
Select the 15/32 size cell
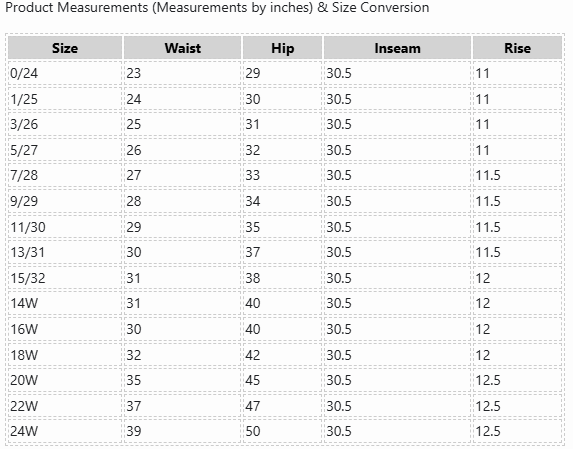tap(65, 278)
